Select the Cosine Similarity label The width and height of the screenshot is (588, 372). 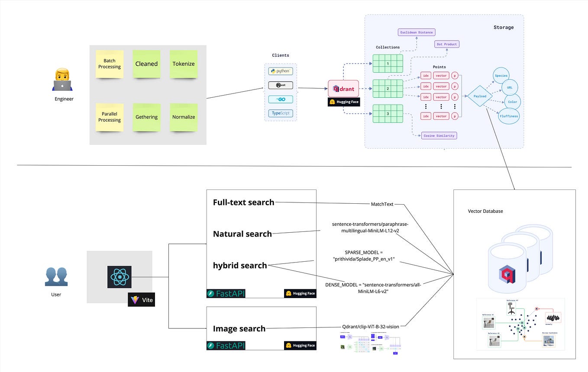tap(439, 135)
